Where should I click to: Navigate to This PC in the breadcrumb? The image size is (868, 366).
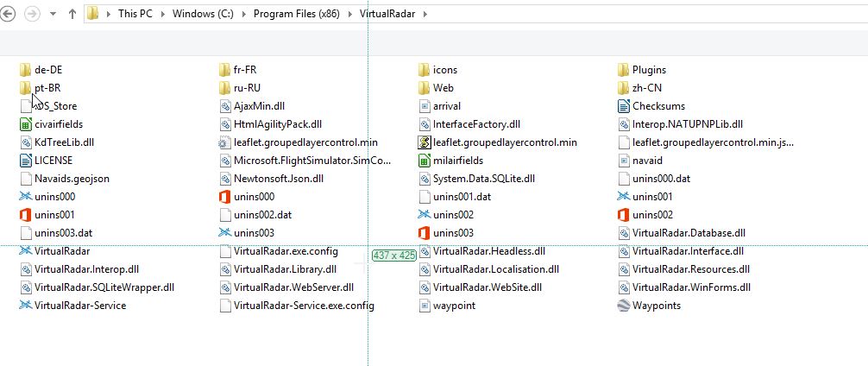click(x=135, y=14)
